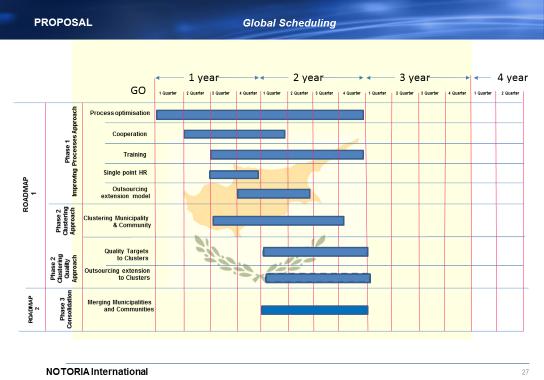Select the Training Gantt bar
This screenshot has width=544, height=380.
tap(287, 155)
